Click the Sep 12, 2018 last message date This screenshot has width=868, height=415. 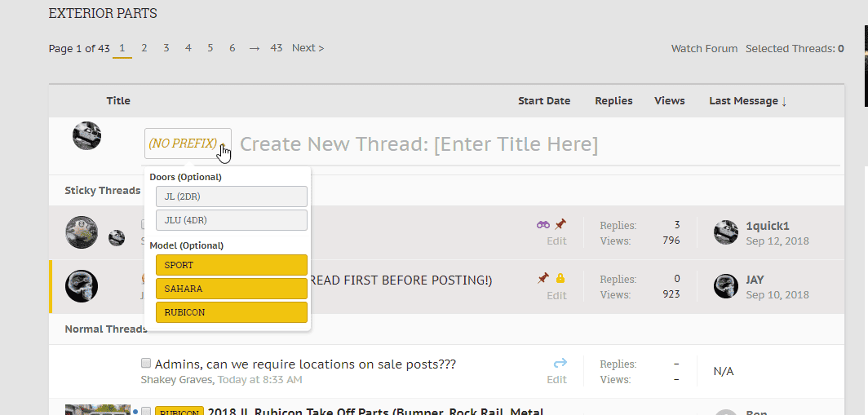[777, 241]
